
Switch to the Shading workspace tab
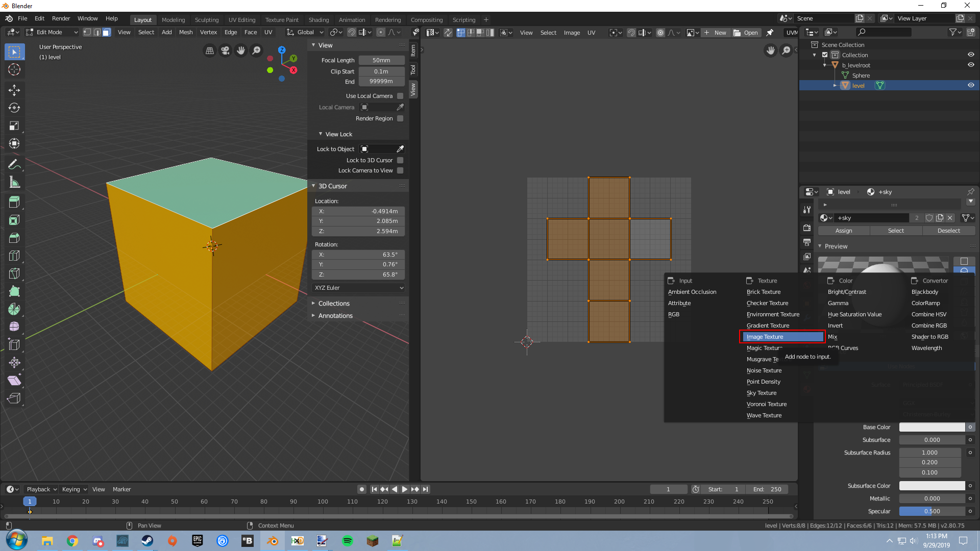pos(318,20)
